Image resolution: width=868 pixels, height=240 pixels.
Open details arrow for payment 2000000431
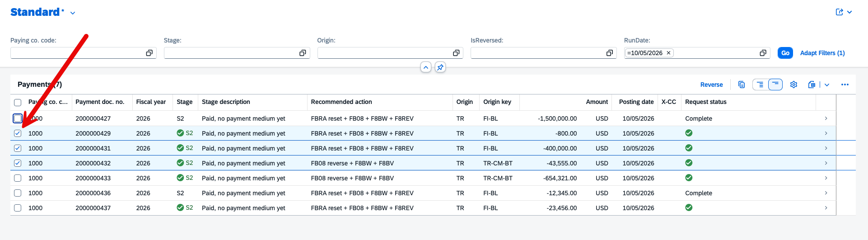coord(826,148)
